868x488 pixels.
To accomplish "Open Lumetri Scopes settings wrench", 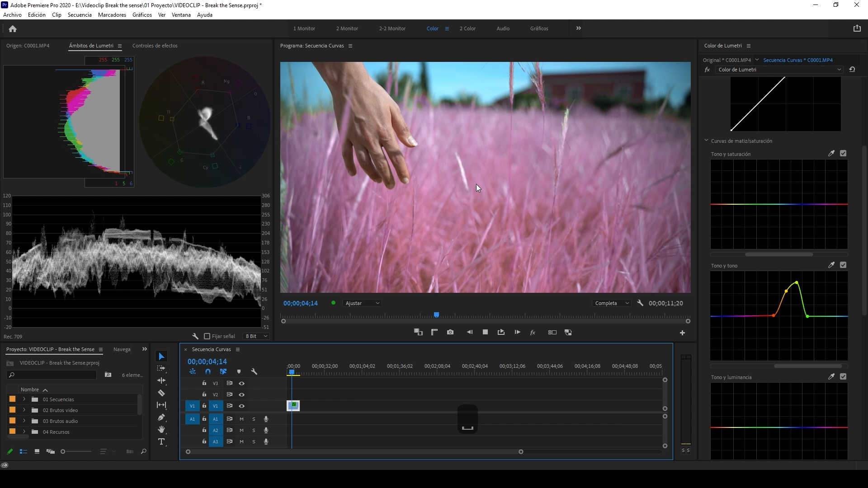I will point(195,336).
